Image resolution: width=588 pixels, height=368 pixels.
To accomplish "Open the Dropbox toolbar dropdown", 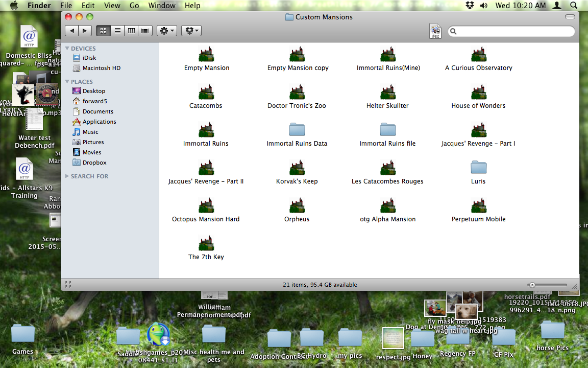I will 191,31.
